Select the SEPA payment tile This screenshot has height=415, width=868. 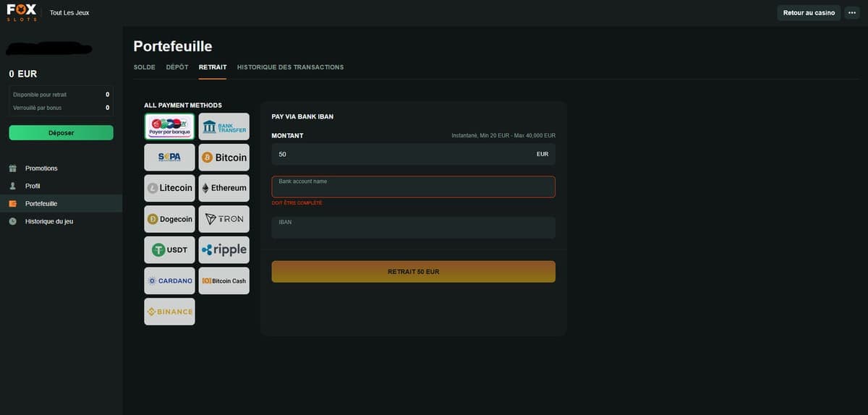coord(169,157)
